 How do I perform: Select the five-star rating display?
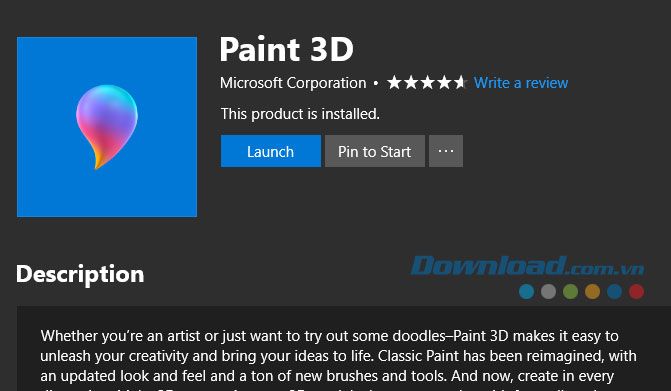click(x=426, y=82)
